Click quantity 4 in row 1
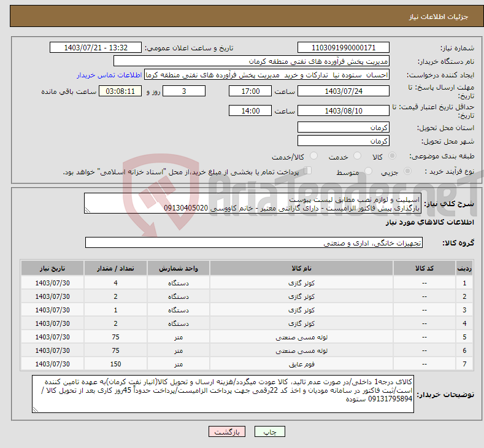Image resolution: width=484 pixels, height=448 pixels. coord(115,283)
